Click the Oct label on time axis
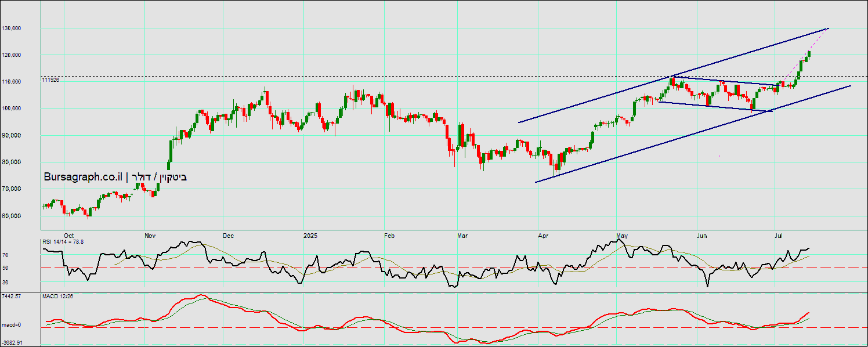 click(x=68, y=236)
